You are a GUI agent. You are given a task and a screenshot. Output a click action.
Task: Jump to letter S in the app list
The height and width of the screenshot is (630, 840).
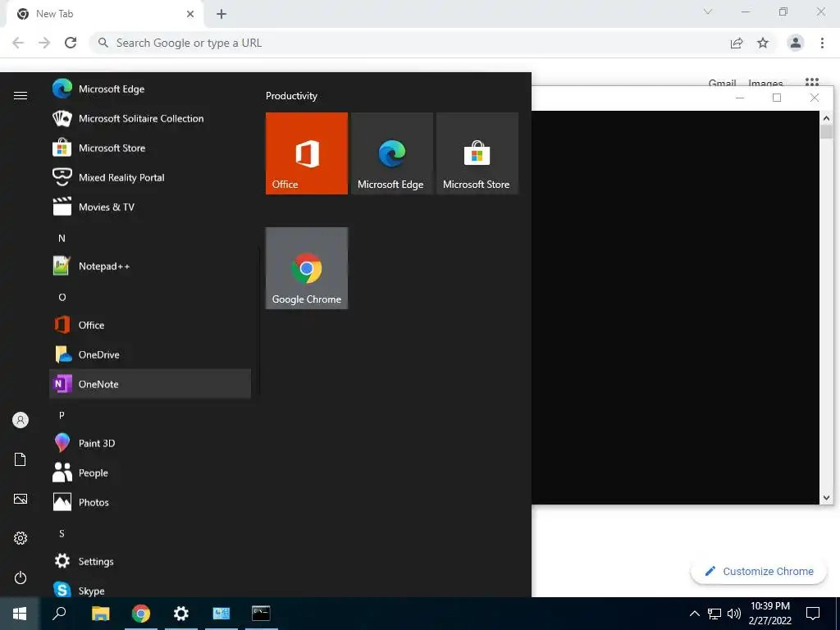[x=62, y=533]
